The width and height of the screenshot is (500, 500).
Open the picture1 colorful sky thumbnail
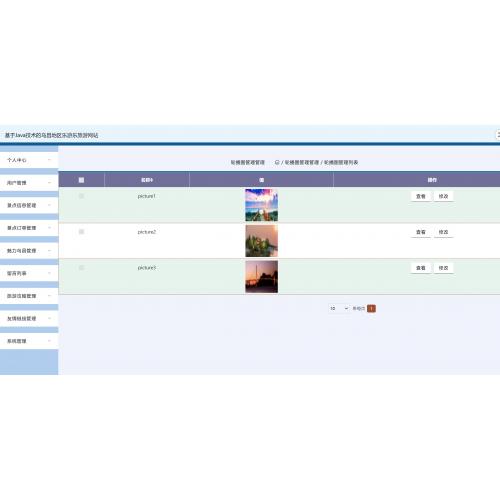pos(262,205)
